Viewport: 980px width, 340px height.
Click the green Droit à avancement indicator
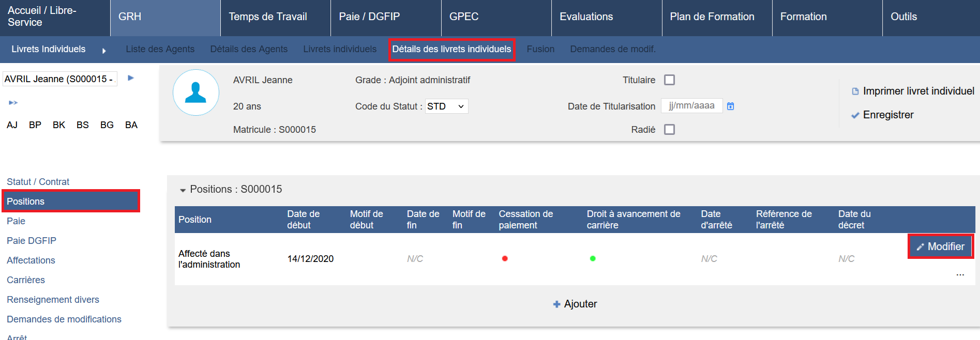point(593,258)
